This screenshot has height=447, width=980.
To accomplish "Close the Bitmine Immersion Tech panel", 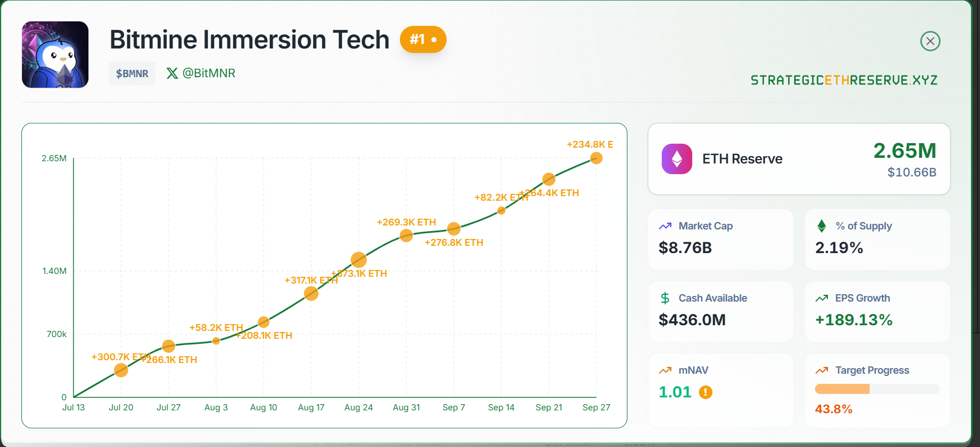I will pyautogui.click(x=930, y=41).
